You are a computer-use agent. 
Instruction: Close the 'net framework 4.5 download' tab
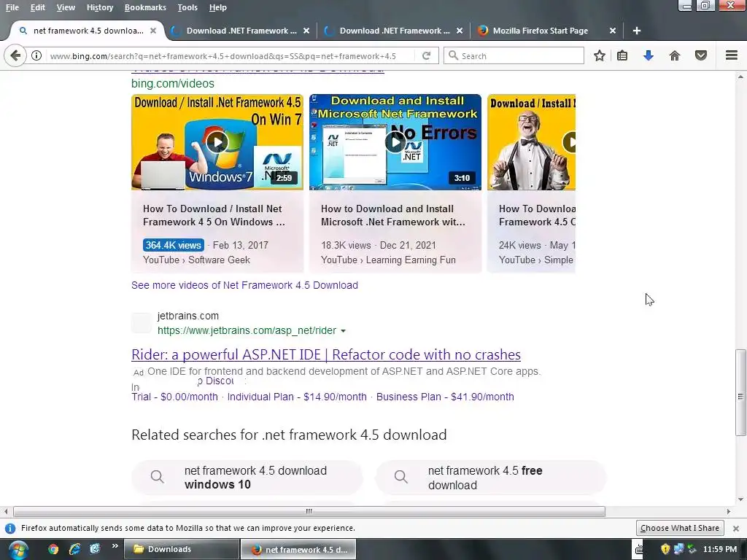pyautogui.click(x=153, y=31)
